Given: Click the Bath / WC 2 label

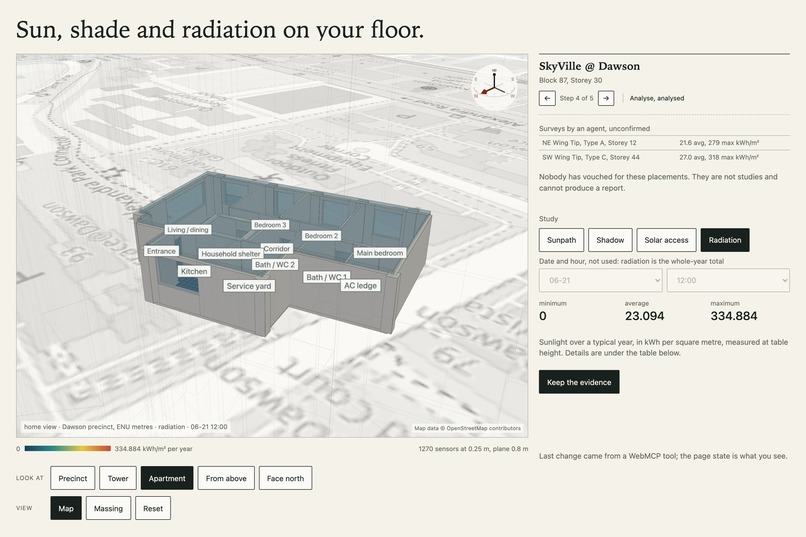Looking at the screenshot, I should tap(275, 265).
